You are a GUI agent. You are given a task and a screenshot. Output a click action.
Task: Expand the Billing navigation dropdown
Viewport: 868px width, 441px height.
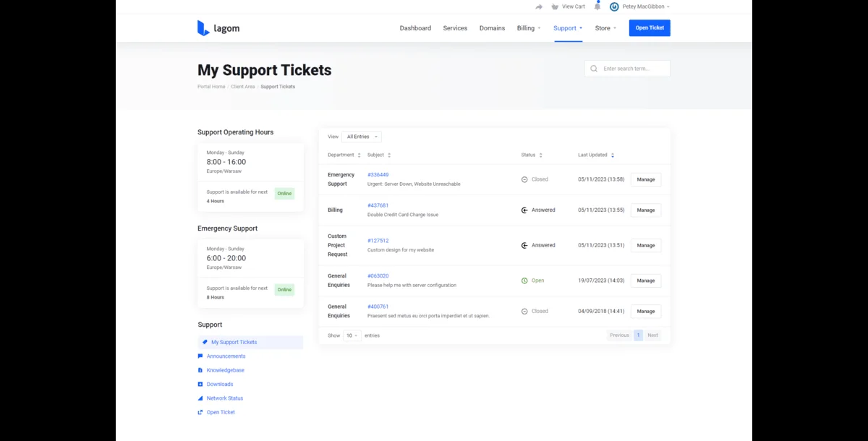(529, 28)
